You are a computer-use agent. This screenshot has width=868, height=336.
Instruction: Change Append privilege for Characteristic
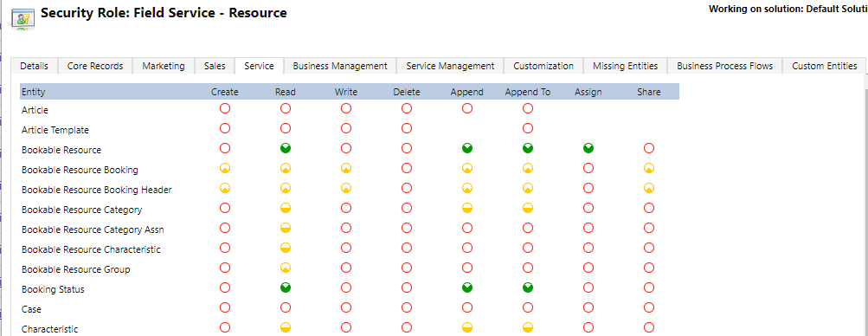point(467,327)
